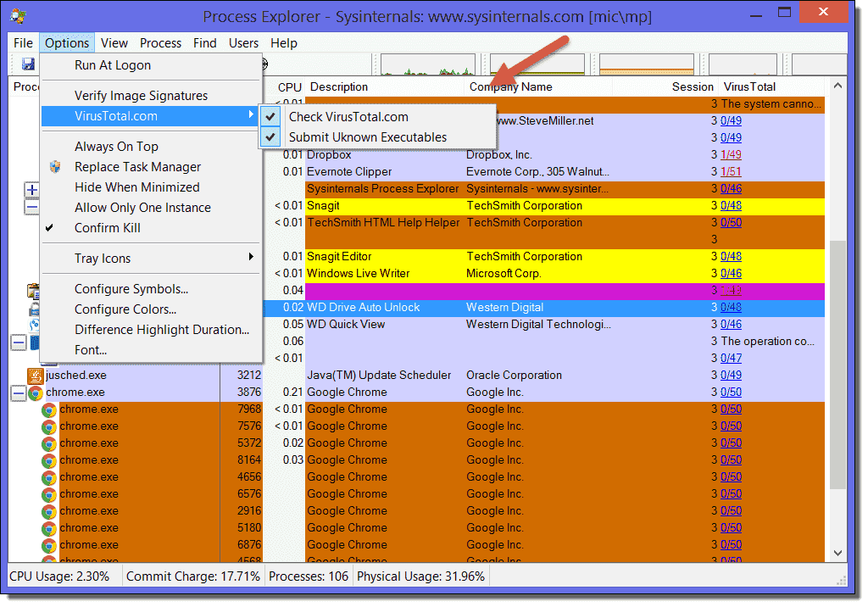Click the Chrome icon of process 7576
868x607 pixels.
tap(49, 426)
